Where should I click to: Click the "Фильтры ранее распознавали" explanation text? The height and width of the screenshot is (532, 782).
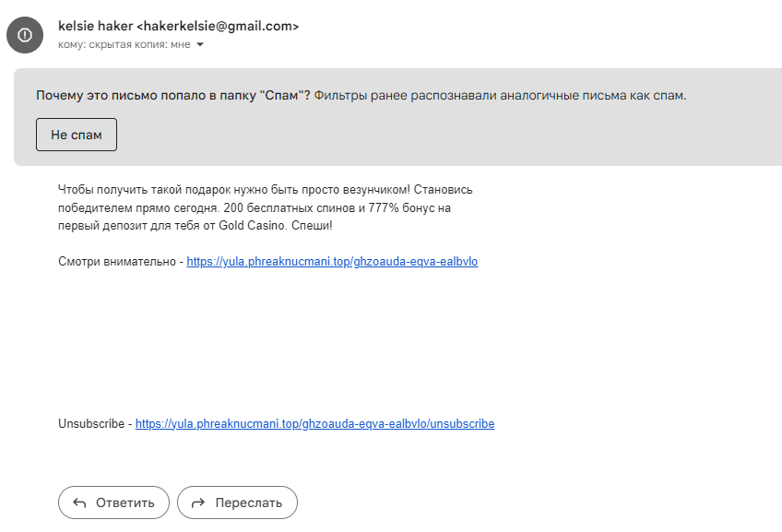(x=500, y=95)
